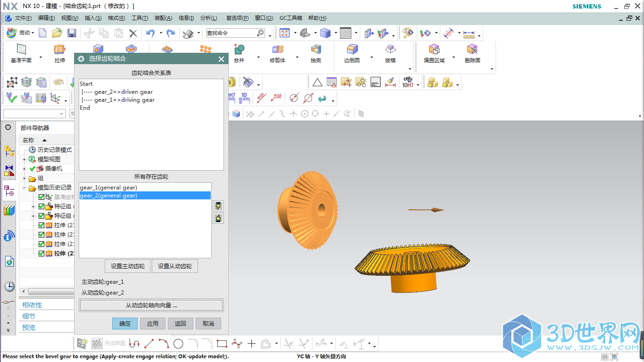Screen dimensions: 644x362
Task: Select the 拔模 draft tool
Action: (x=390, y=54)
